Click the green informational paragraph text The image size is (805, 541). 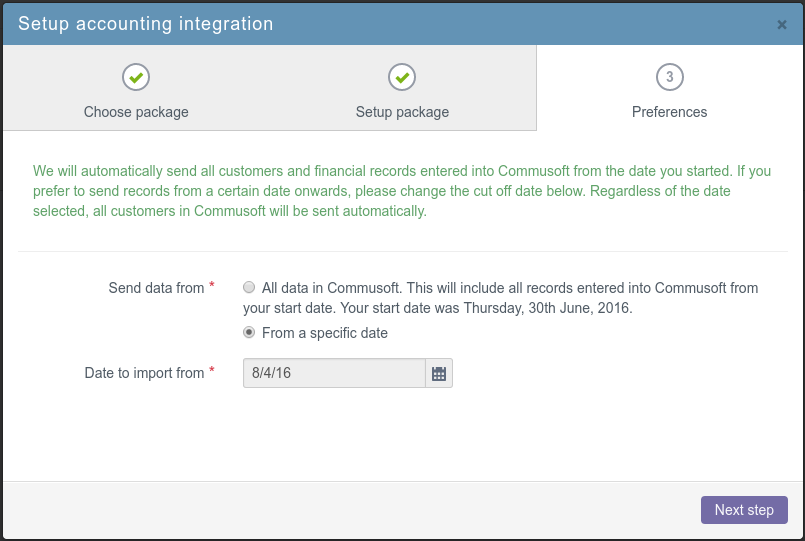402,190
